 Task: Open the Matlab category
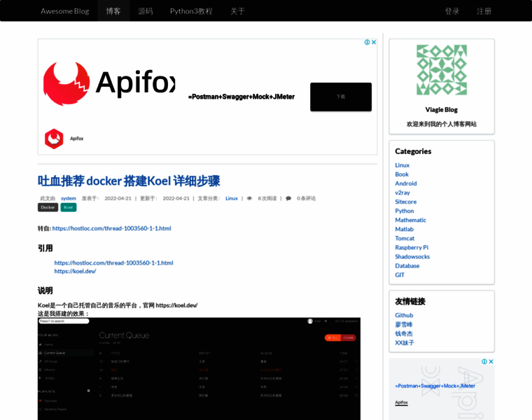coord(405,230)
